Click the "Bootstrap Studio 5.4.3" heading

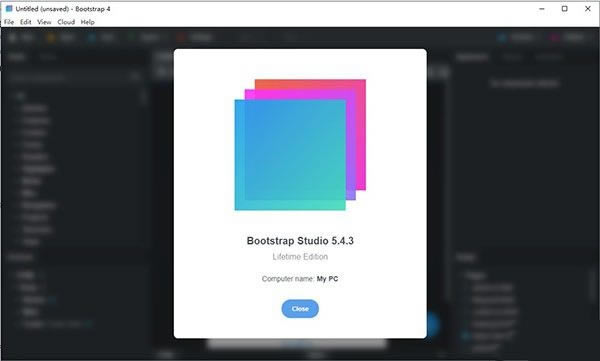300,241
